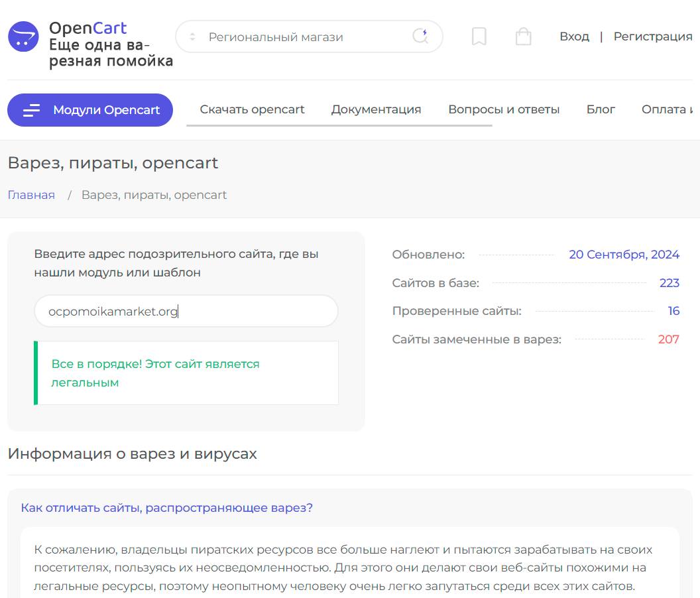Viewport: 700px width, 598px height.
Task: Open the Модули Opencart menu button
Action: tap(90, 110)
